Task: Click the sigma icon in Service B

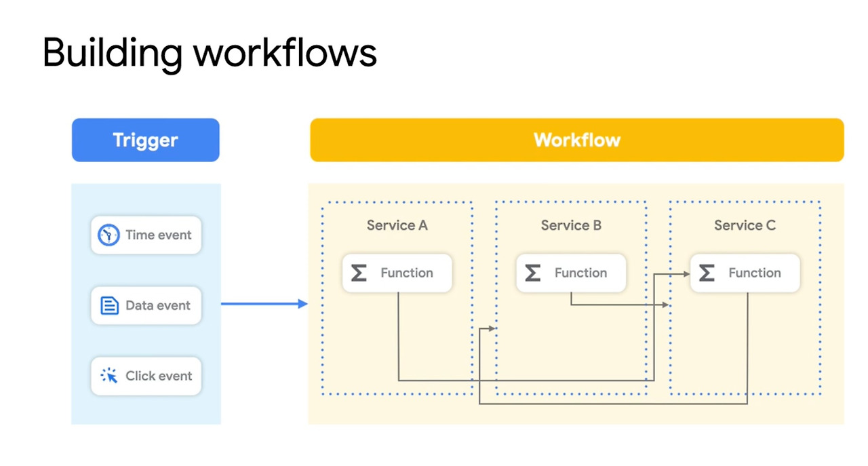Action: point(532,273)
